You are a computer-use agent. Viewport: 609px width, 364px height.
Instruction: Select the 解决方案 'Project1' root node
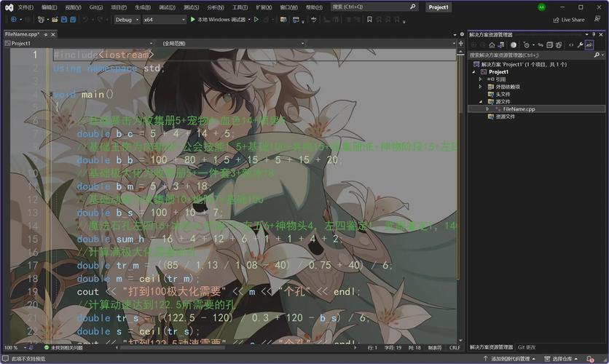519,64
